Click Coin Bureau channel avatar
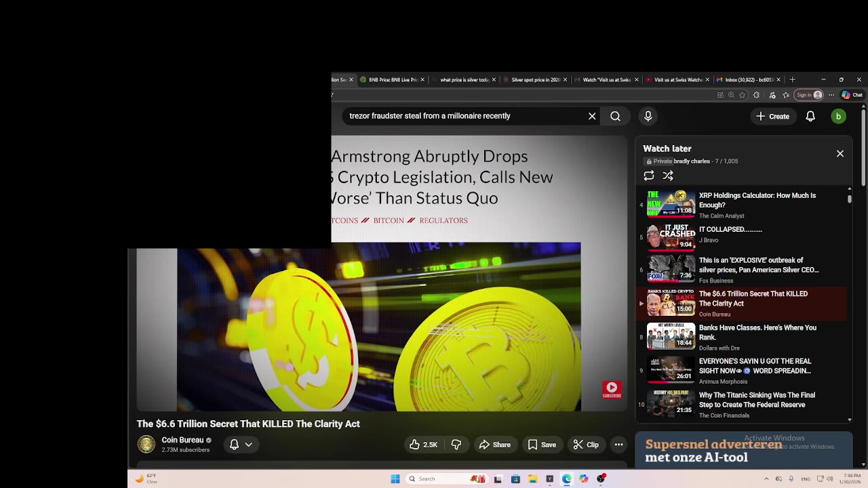868x488 pixels. click(146, 445)
